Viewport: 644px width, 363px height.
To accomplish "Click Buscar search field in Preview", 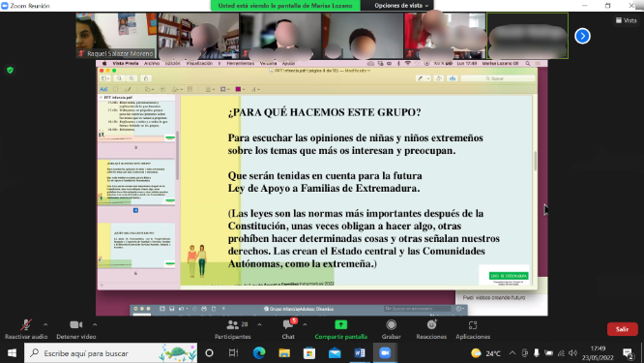I will pos(498,78).
